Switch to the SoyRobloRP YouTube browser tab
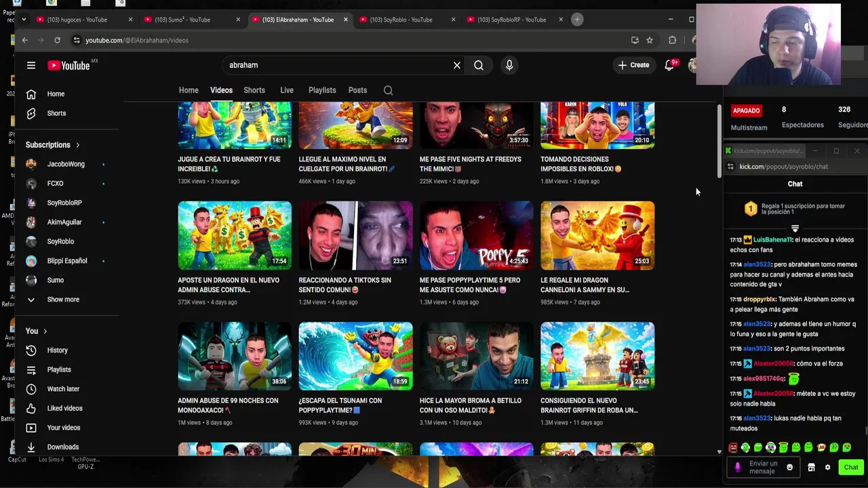Image resolution: width=868 pixels, height=488 pixels. (x=514, y=20)
